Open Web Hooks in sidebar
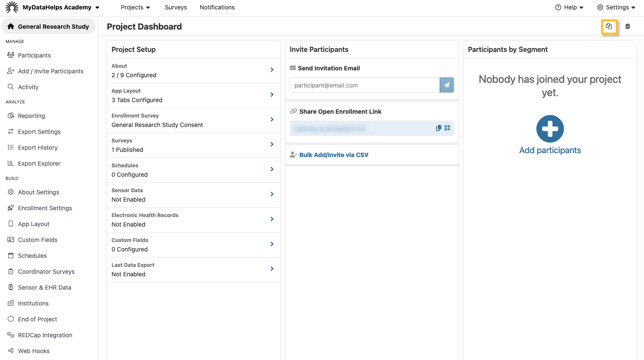 pos(33,351)
